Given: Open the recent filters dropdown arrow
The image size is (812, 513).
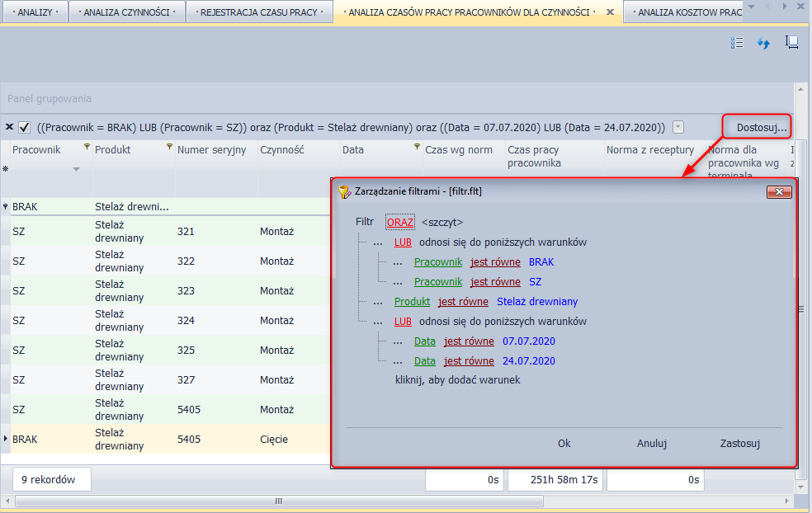Looking at the screenshot, I should (x=678, y=127).
